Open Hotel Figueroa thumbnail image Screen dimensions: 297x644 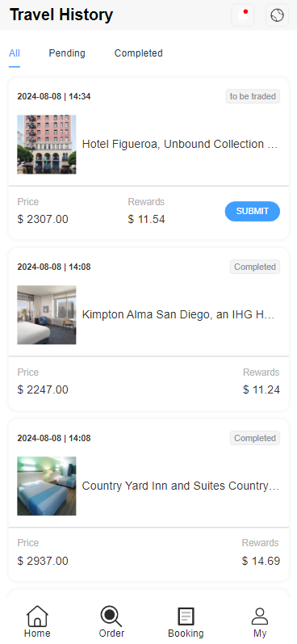coord(46,144)
